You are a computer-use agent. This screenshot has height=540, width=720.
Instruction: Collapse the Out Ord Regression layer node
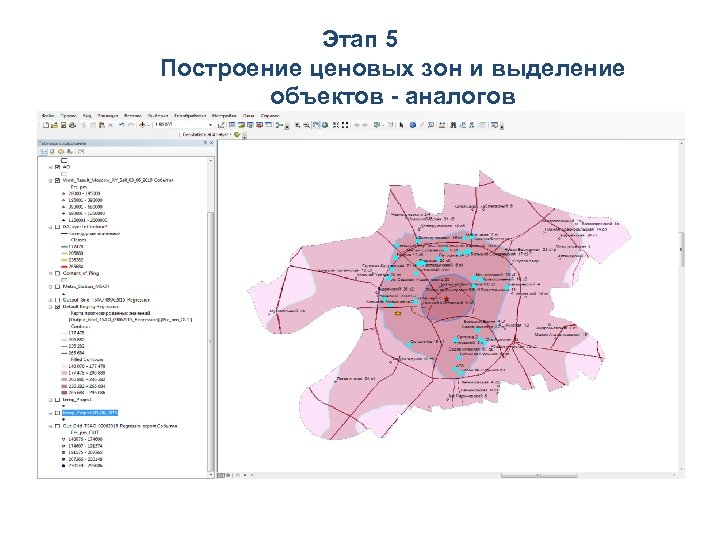(x=51, y=426)
